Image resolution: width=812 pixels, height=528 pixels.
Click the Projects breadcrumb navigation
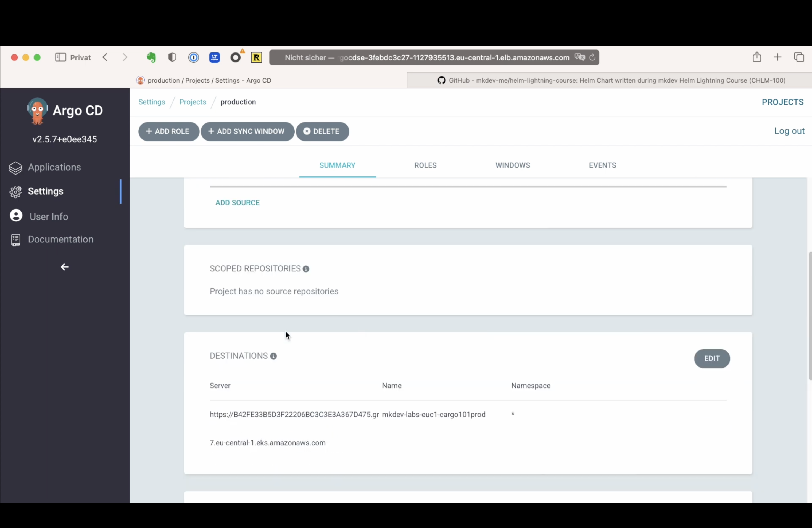coord(192,102)
